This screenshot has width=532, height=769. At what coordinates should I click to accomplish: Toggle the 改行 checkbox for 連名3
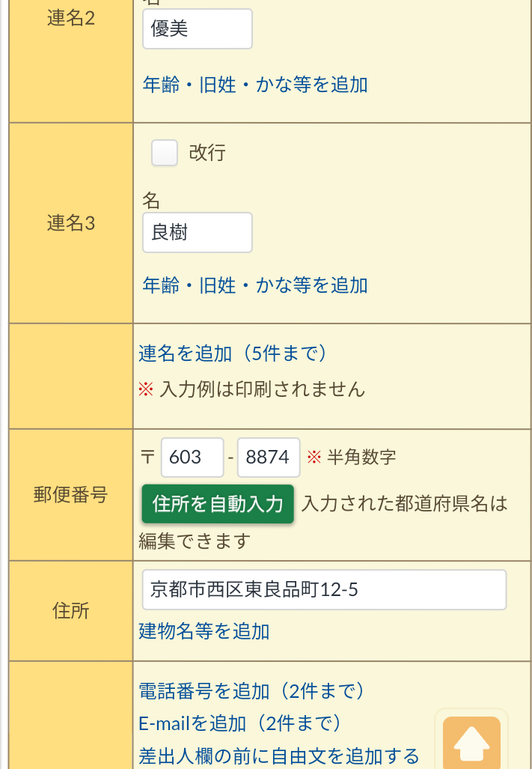pos(165,153)
